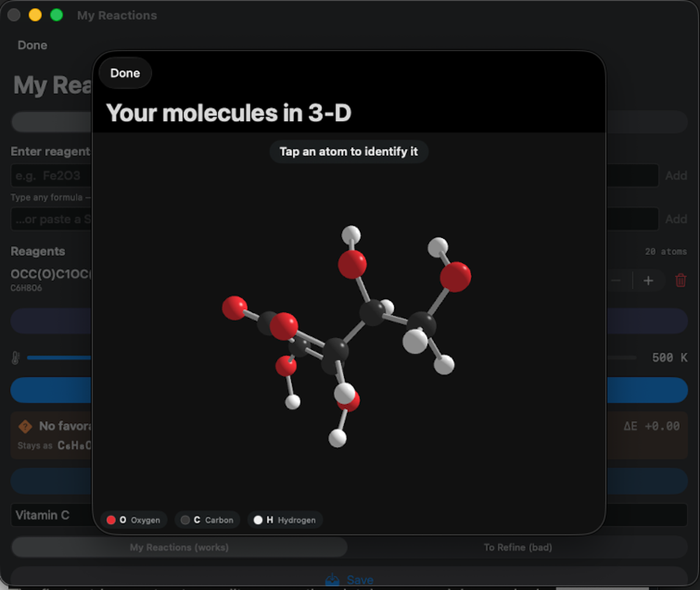Click the Oxygen legend chip

click(134, 519)
